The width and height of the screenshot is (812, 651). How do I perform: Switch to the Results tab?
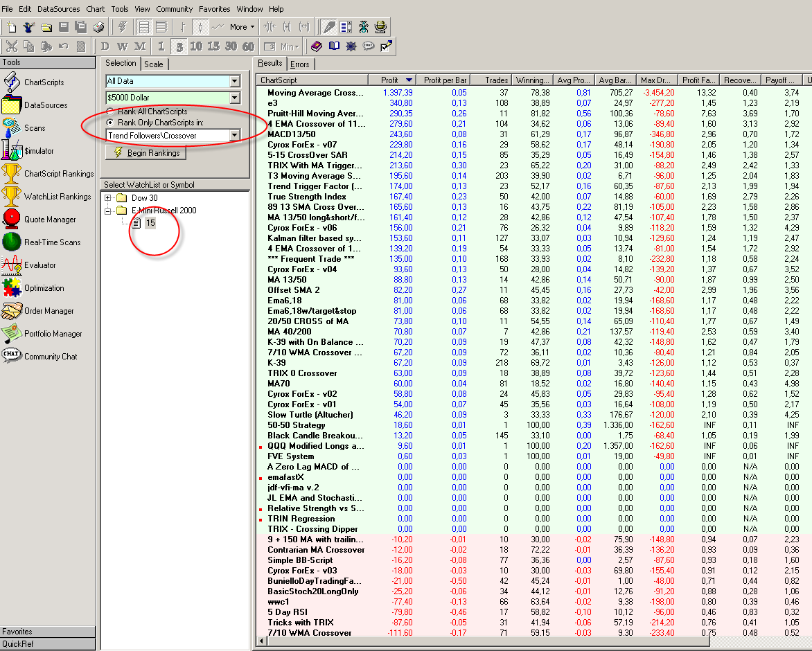[x=270, y=63]
